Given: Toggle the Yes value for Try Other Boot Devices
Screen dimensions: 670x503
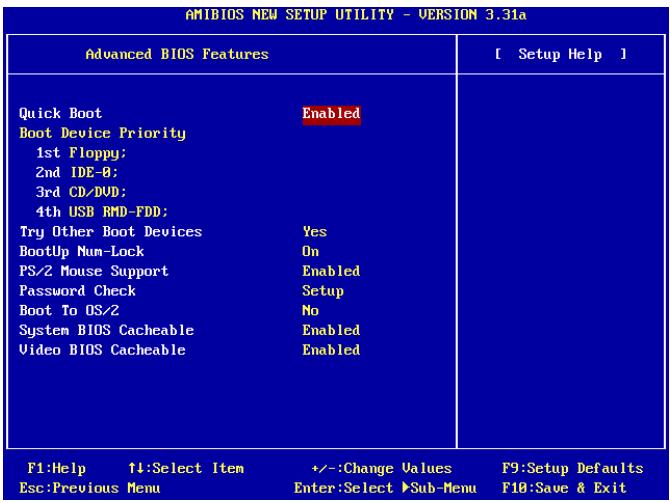Looking at the screenshot, I should pos(315,232).
